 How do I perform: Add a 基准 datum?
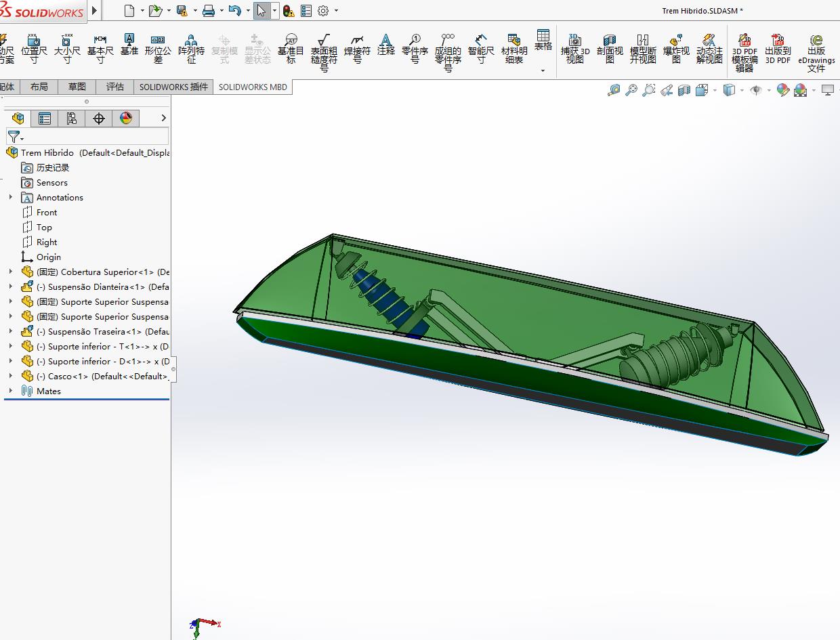129,45
